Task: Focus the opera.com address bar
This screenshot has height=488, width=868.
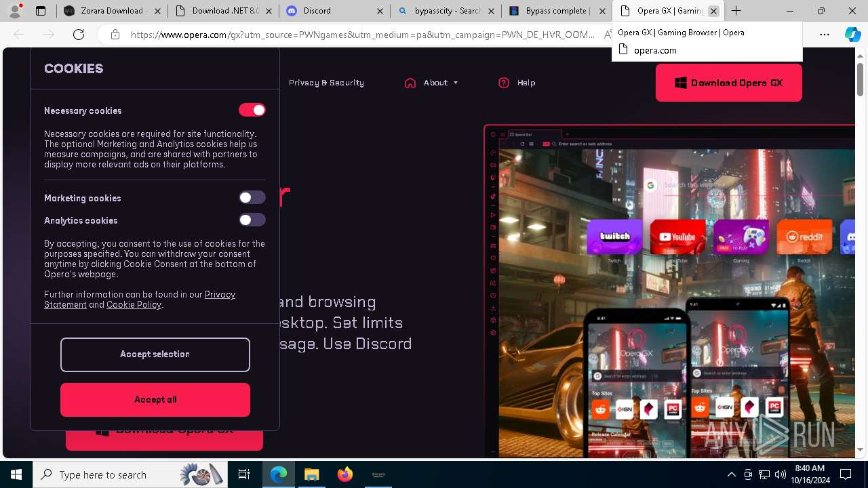Action: coord(362,35)
